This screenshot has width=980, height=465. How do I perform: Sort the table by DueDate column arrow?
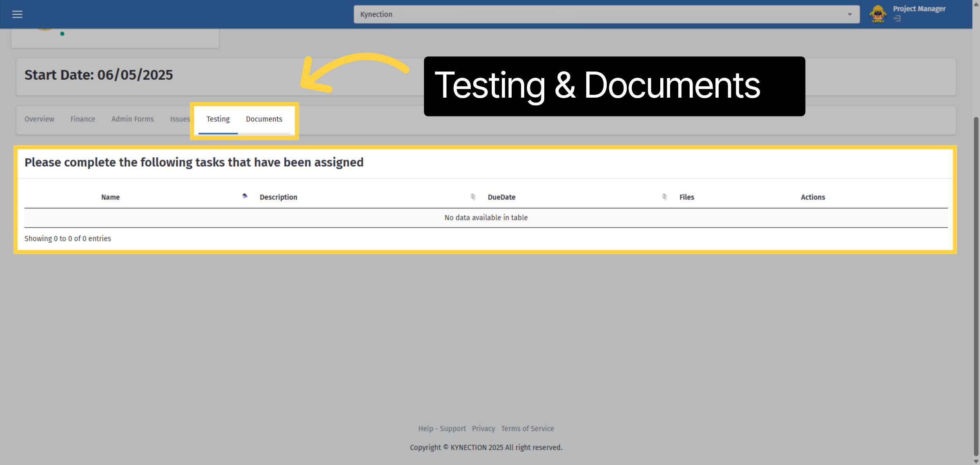pos(664,197)
